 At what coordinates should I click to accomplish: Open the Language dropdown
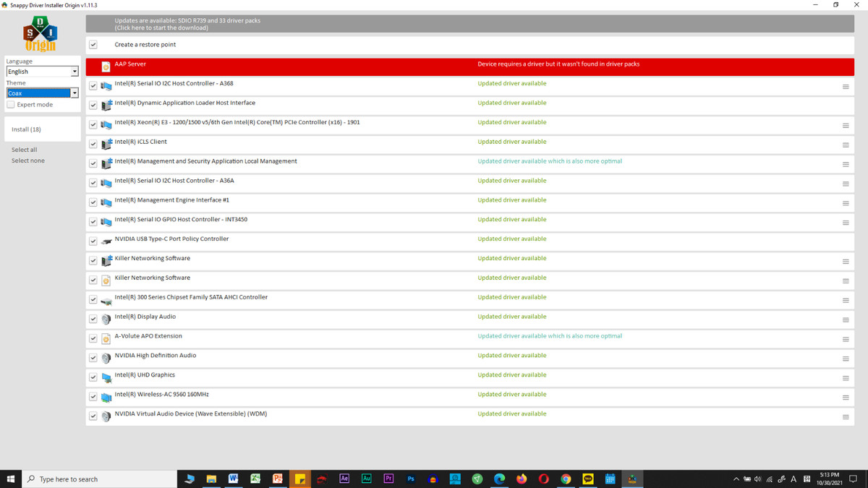[43, 72]
